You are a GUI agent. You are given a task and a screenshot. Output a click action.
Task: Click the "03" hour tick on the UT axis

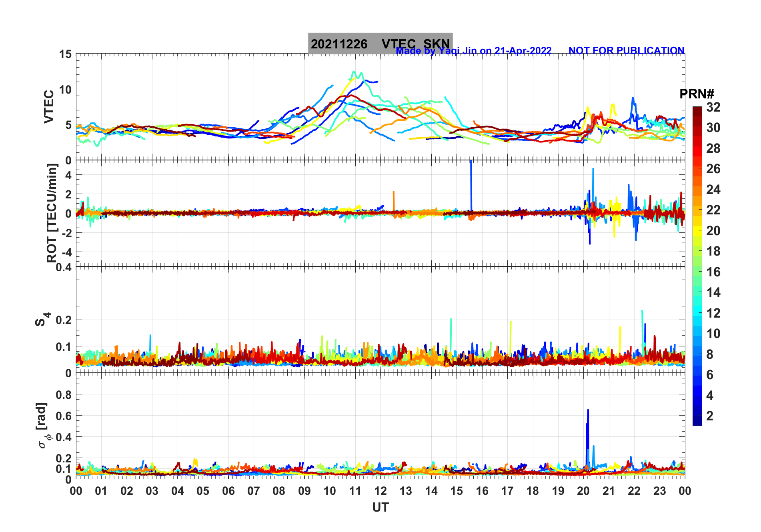pyautogui.click(x=152, y=491)
